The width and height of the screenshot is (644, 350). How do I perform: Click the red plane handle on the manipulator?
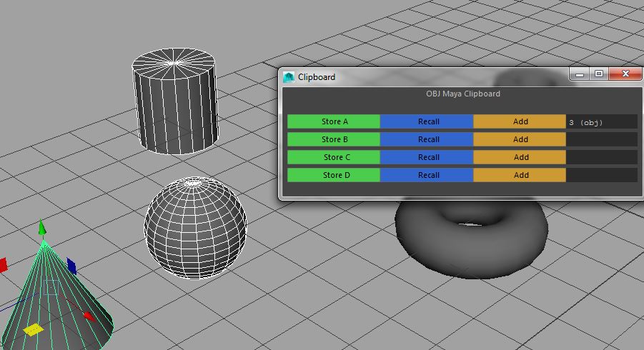pyautogui.click(x=4, y=265)
